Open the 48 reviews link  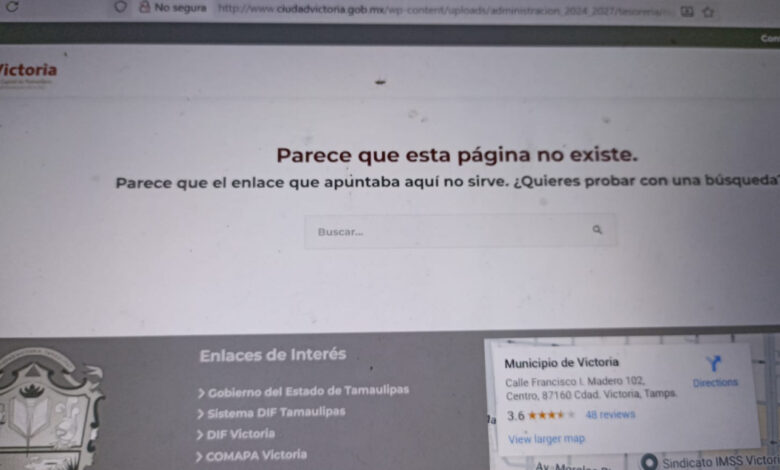pyautogui.click(x=610, y=414)
